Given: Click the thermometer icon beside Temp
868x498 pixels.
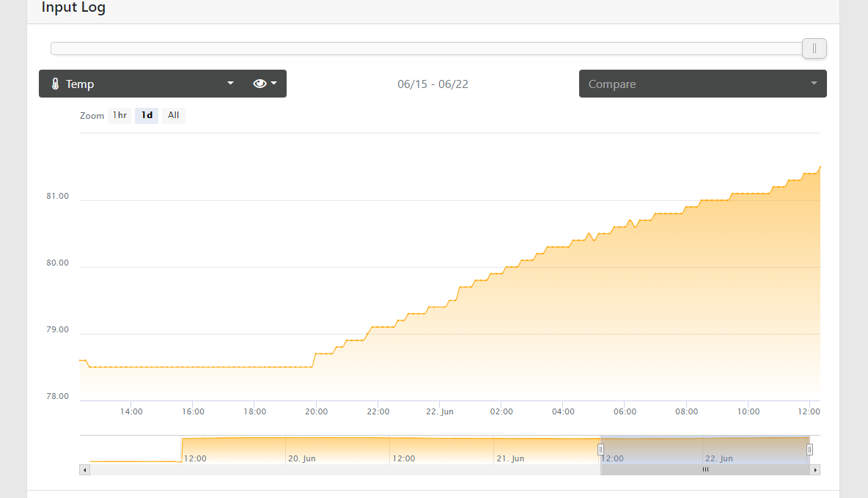Looking at the screenshot, I should (55, 84).
